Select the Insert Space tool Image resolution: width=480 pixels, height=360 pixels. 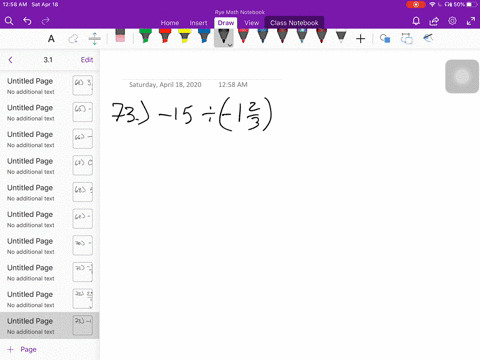click(x=95, y=39)
